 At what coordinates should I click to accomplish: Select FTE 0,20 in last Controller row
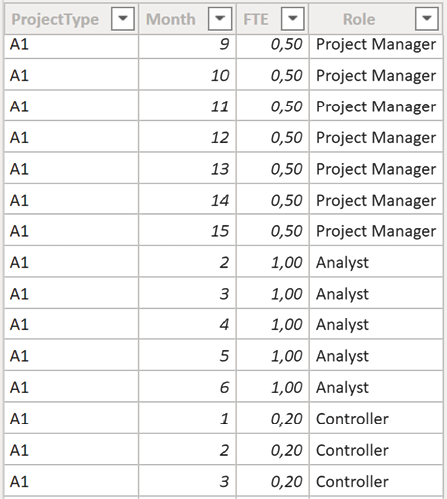pyautogui.click(x=273, y=481)
